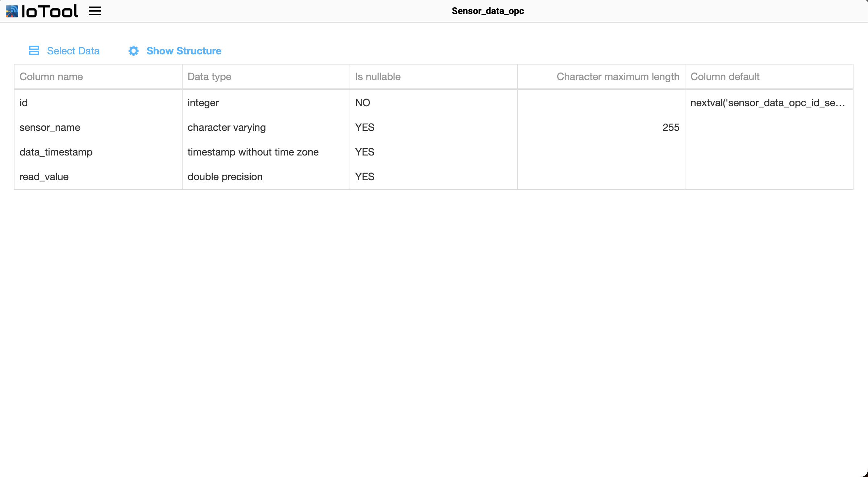Click the double precision cell

266,177
